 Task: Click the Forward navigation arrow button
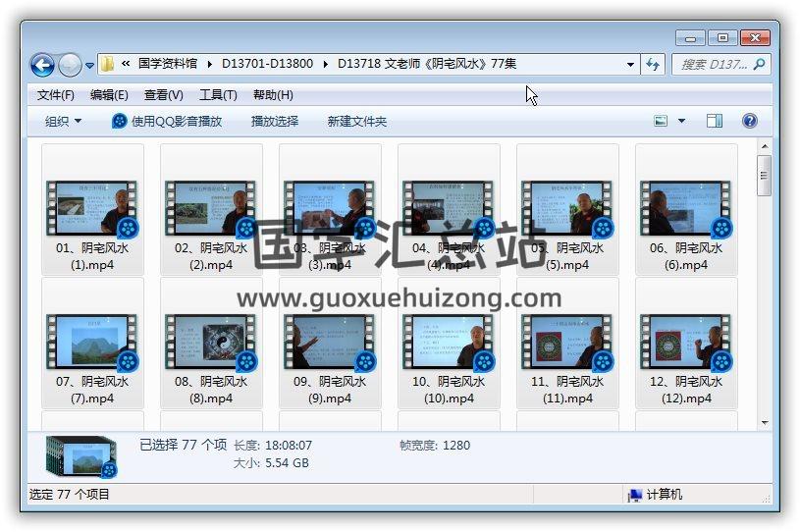tap(70, 66)
